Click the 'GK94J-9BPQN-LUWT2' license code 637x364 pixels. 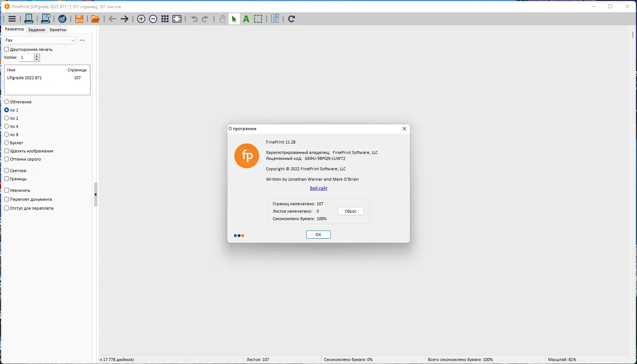[x=325, y=158]
